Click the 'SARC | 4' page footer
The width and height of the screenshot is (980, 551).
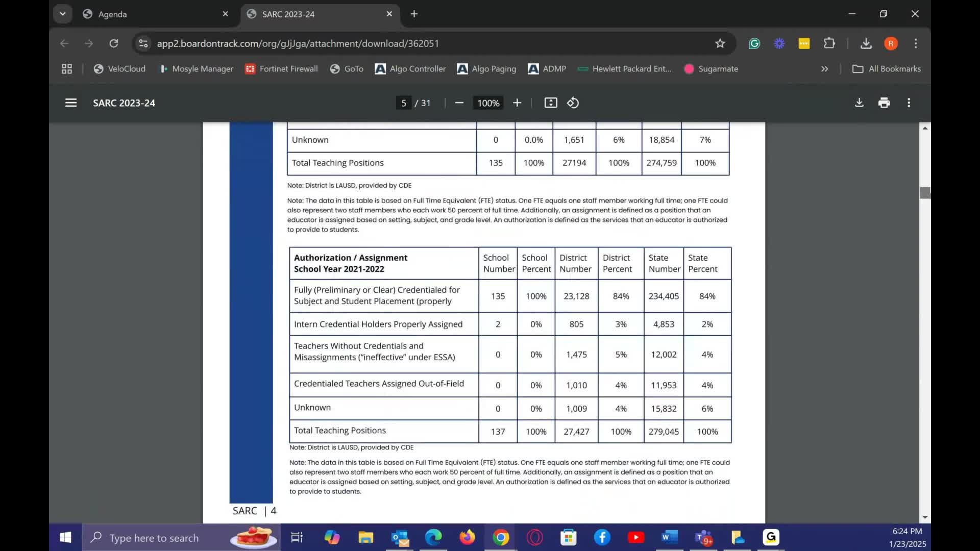click(254, 511)
